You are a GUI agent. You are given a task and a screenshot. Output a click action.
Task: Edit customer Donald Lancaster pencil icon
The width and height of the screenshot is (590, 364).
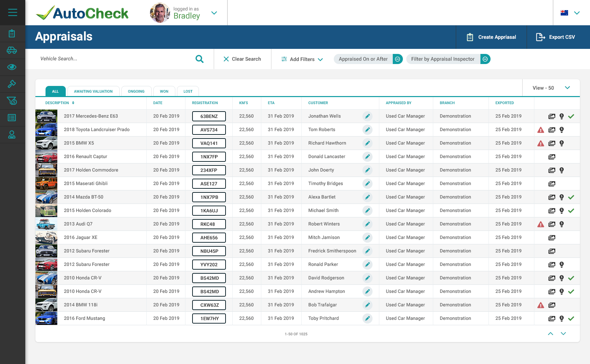tap(367, 157)
